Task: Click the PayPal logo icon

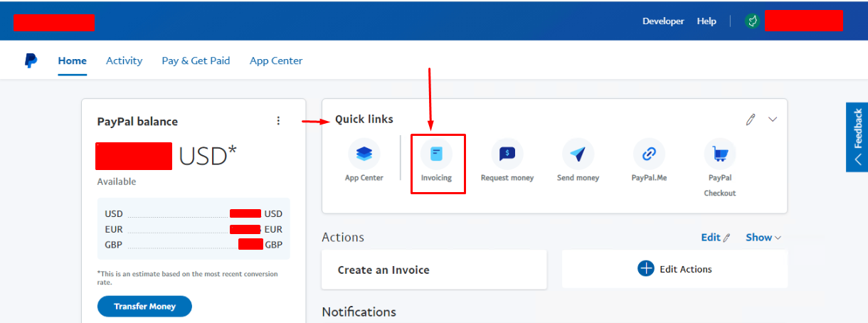Action: pos(31,60)
